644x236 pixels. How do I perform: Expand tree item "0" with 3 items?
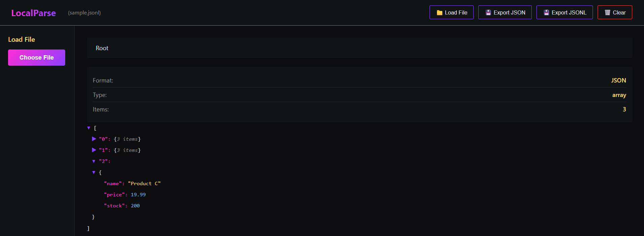(x=94, y=139)
